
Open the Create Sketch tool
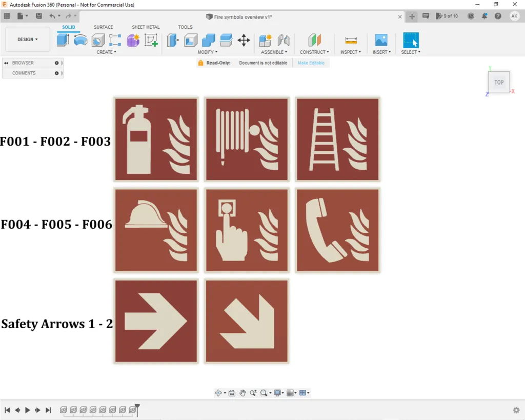point(151,40)
